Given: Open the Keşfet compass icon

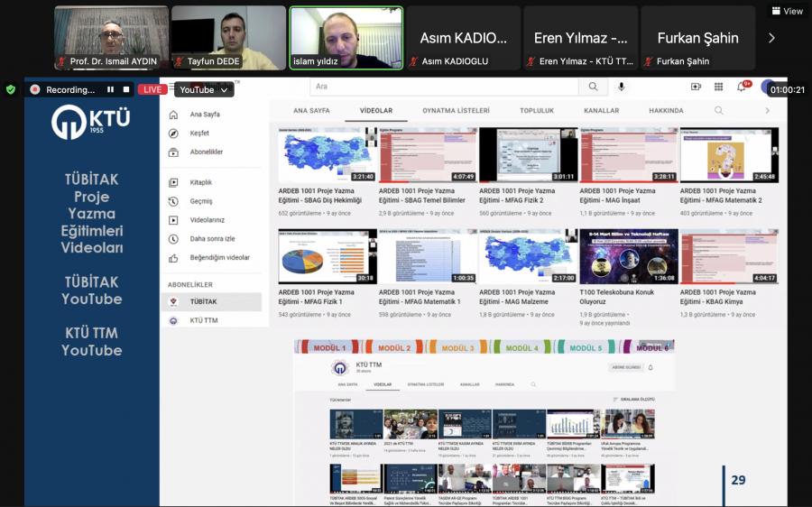Looking at the screenshot, I should point(173,134).
